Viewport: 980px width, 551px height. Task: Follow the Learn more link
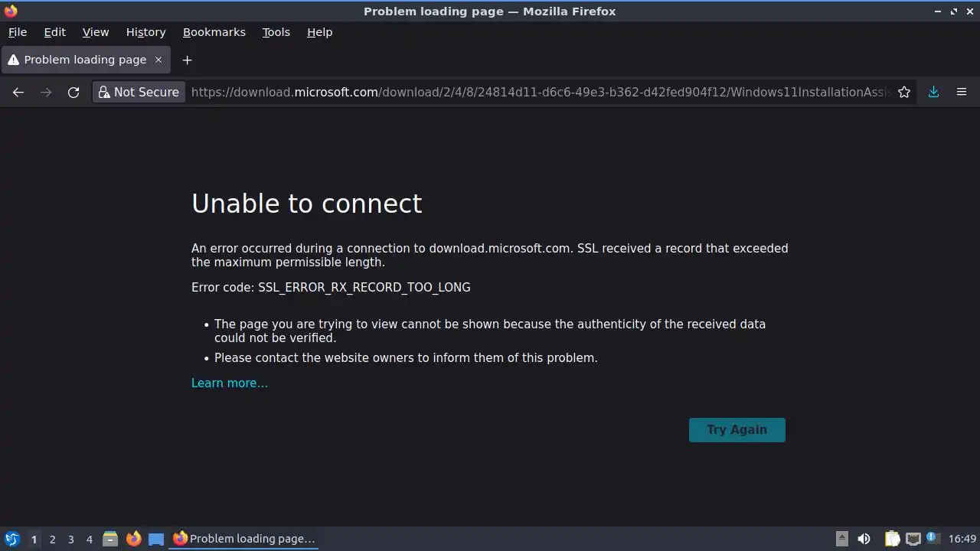coord(230,383)
